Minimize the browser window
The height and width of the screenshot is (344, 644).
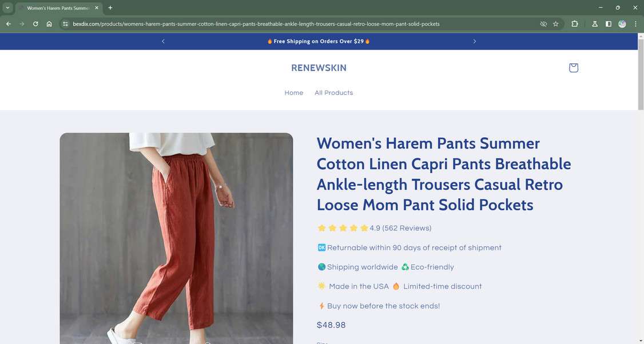click(601, 8)
